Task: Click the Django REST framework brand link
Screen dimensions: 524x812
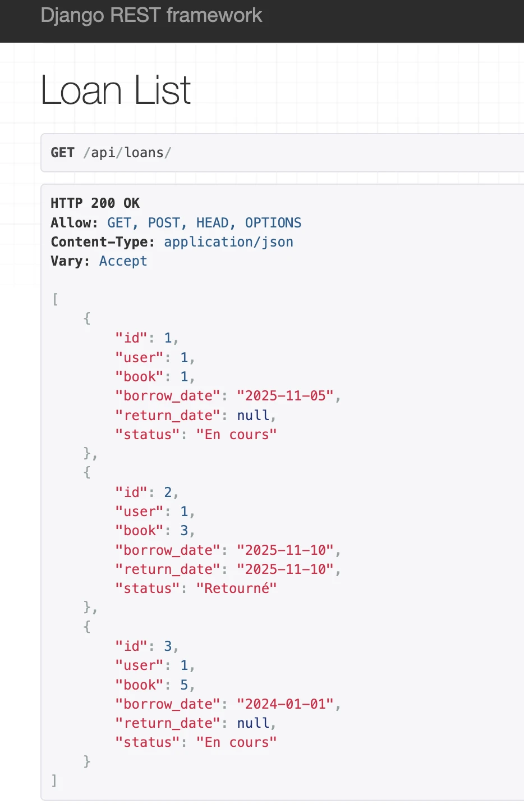Action: 151,15
